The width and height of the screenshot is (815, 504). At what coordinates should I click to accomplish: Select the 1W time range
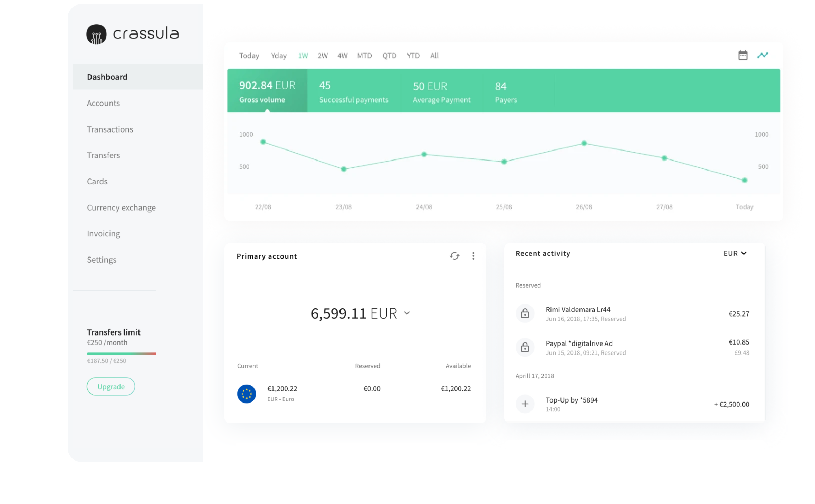click(x=303, y=56)
